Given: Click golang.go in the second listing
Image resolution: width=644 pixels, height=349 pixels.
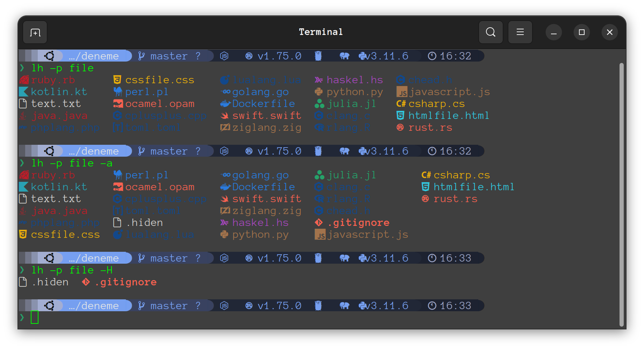Looking at the screenshot, I should (260, 175).
